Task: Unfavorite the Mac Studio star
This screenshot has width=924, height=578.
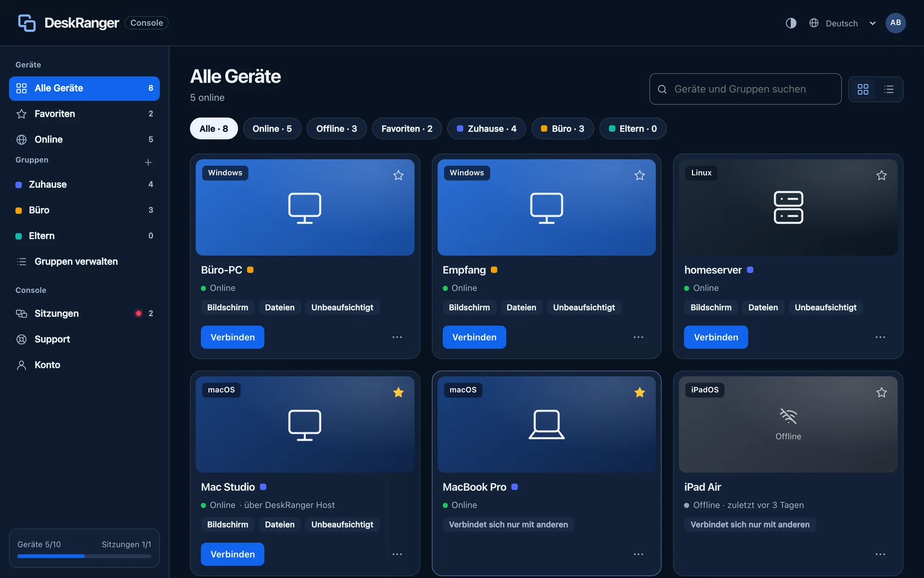Action: [x=398, y=393]
